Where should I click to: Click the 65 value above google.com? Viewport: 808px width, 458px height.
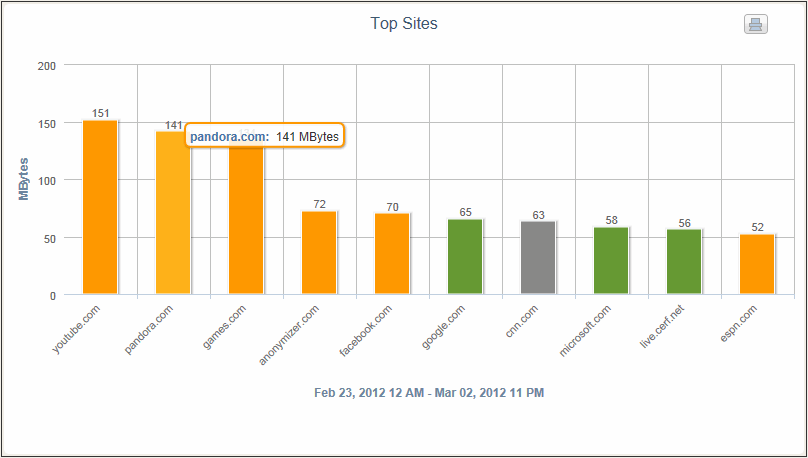465,212
